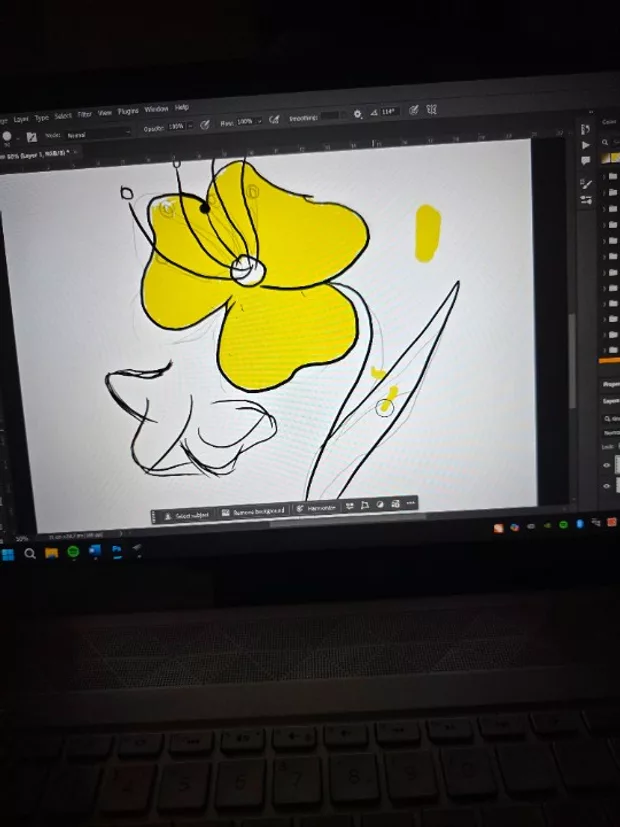Open the brush preset picker circle
This screenshot has height=827, width=620.
(x=7, y=137)
